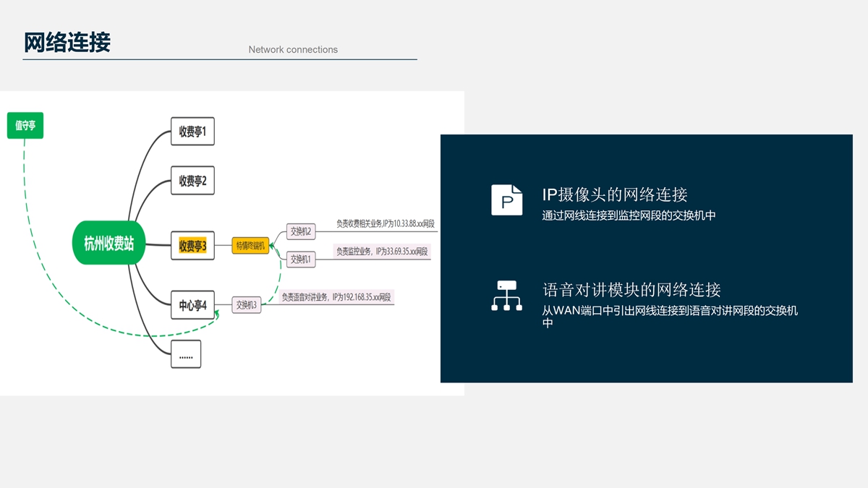868x488 pixels.
Task: Click the 交换机1 node
Action: (x=300, y=259)
